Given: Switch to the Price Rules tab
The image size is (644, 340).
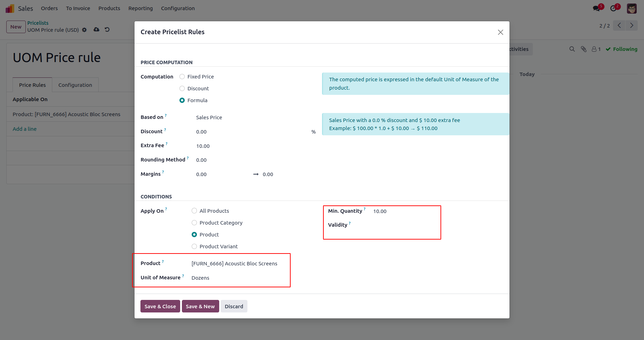Looking at the screenshot, I should pos(32,85).
